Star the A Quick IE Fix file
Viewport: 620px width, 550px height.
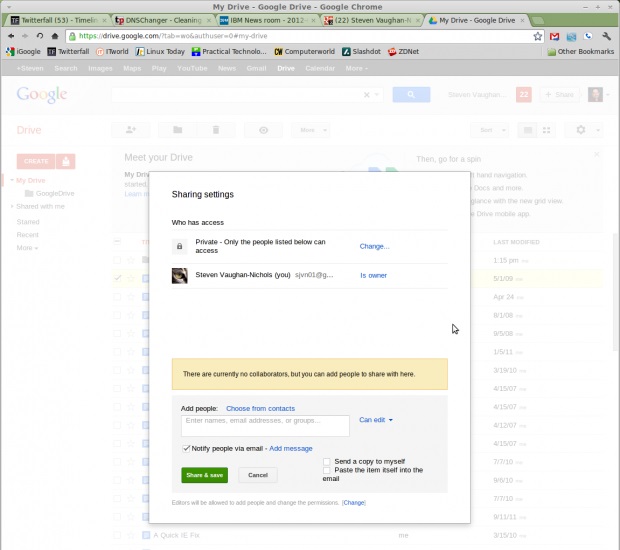131,535
